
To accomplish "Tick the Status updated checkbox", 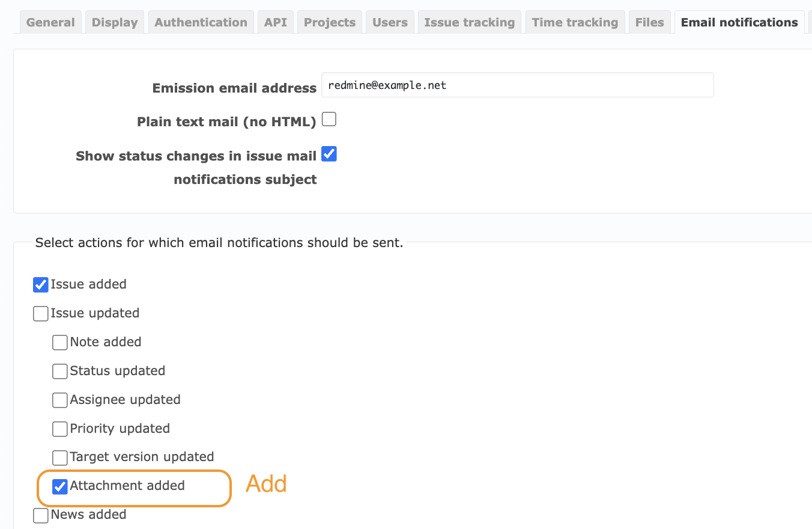I will [x=60, y=371].
